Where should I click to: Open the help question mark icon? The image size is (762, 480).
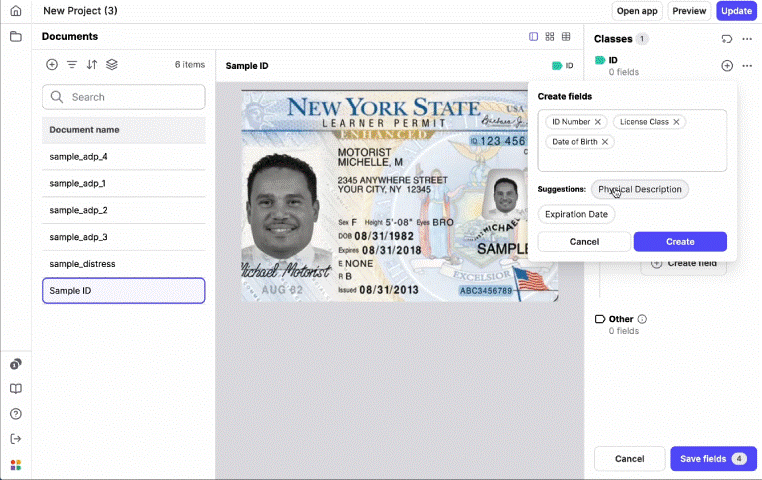16,414
